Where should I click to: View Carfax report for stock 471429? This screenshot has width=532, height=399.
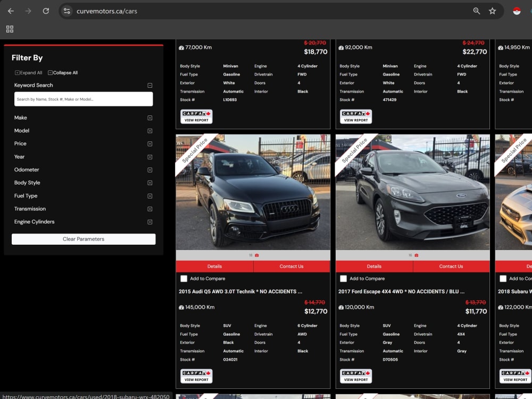(x=355, y=117)
